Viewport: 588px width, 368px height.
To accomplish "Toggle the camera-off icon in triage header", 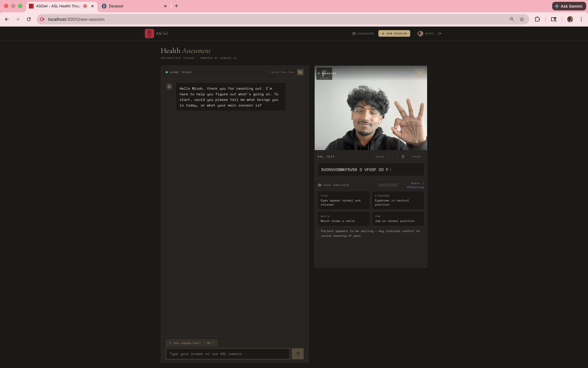I will coord(300,72).
